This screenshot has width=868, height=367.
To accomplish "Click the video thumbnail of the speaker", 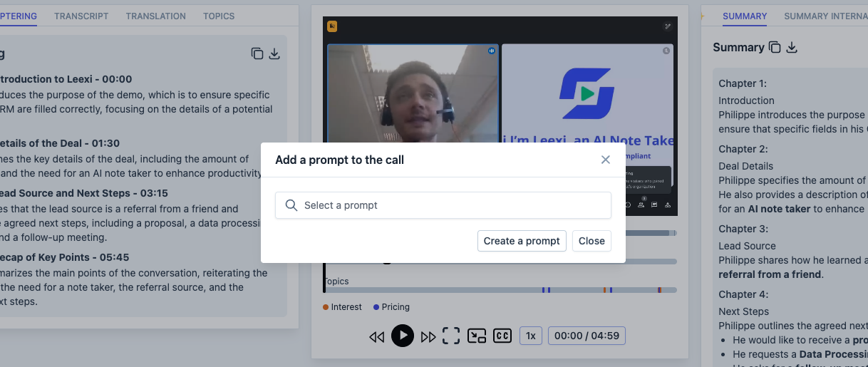I will tap(413, 94).
